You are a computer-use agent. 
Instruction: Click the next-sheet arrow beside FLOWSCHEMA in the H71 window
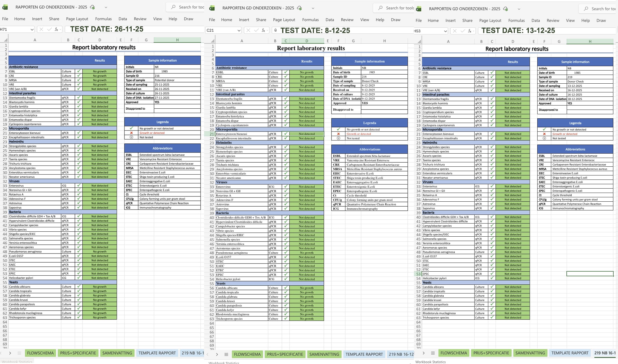pos(10,353)
